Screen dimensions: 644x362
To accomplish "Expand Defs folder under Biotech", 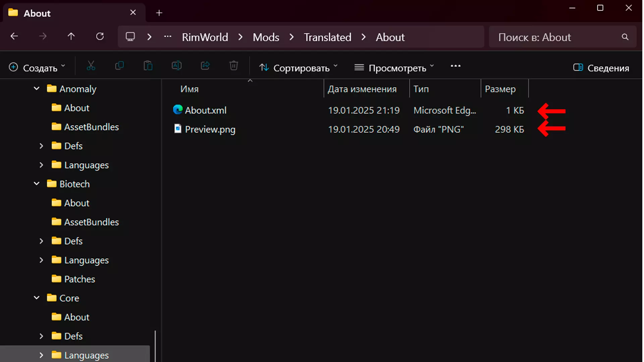I will tap(41, 241).
